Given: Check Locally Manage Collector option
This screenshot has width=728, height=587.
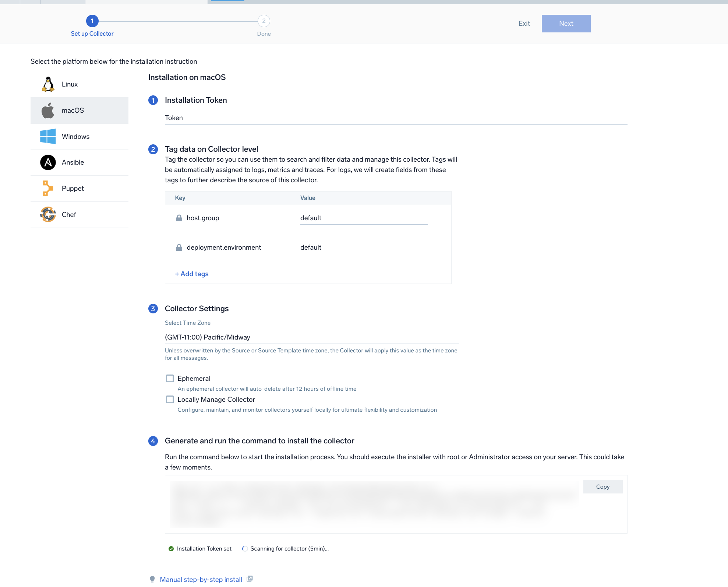Looking at the screenshot, I should (x=170, y=400).
